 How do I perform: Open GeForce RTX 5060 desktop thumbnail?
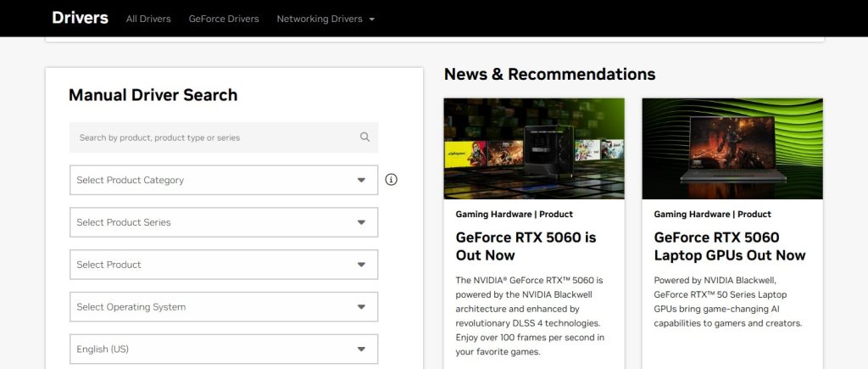tap(534, 148)
